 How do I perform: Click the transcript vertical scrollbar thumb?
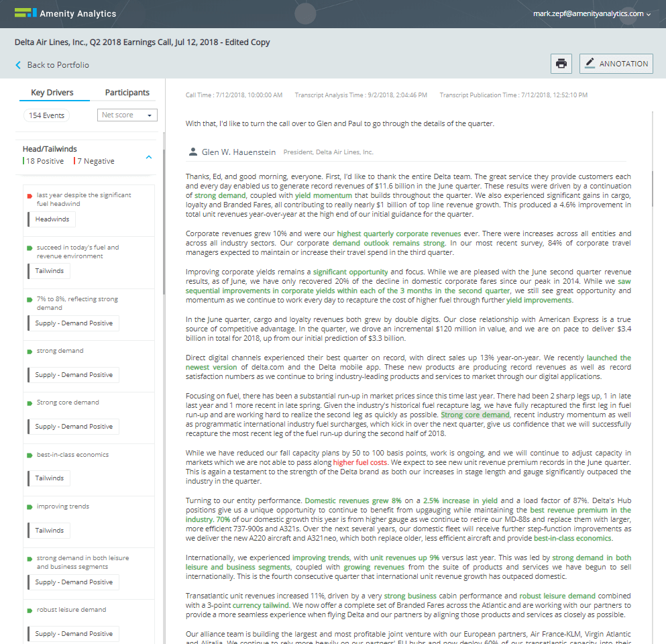(x=653, y=189)
